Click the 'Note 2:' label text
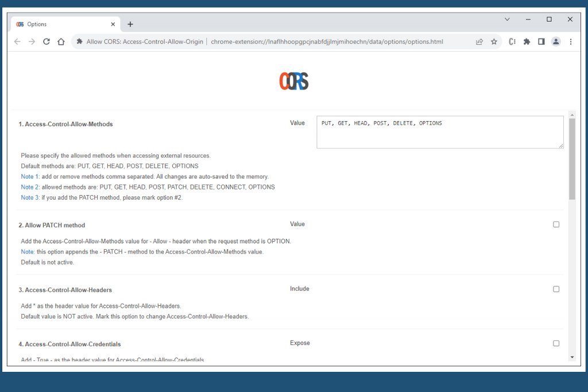Viewport: 588px width, 392px height. coord(30,187)
